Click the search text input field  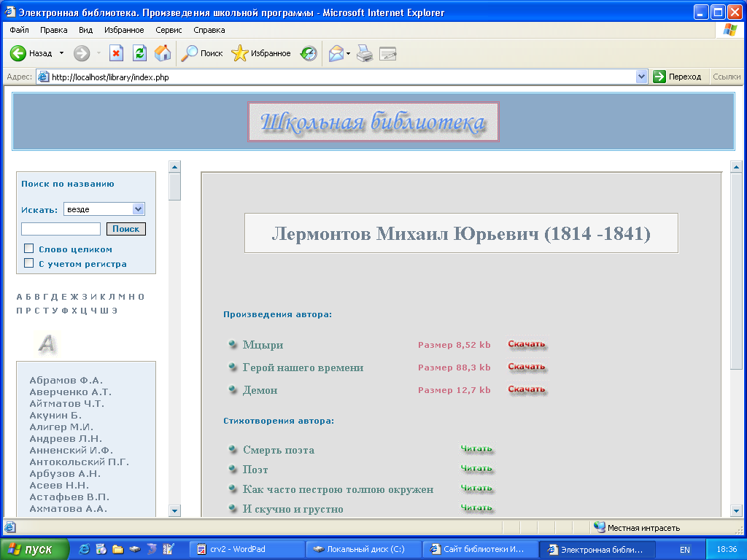point(61,229)
